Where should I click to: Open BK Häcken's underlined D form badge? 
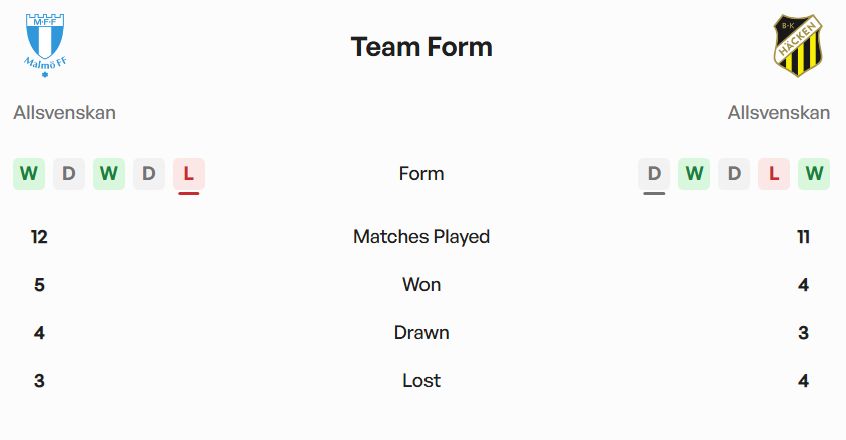[x=654, y=174]
